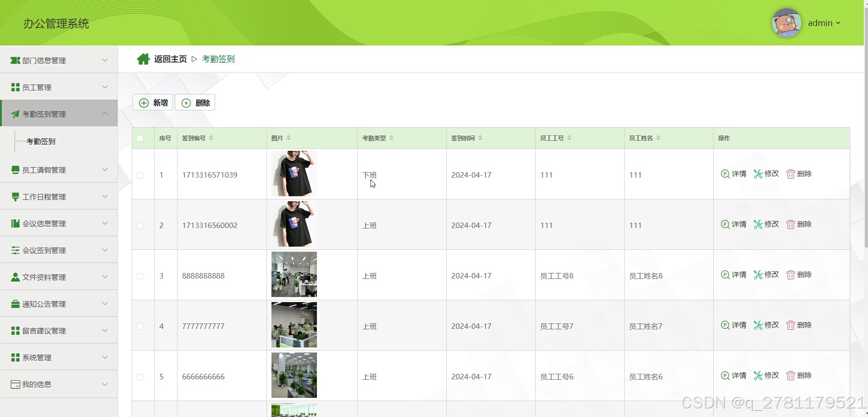Click the 工作日程管理 sidebar icon
The width and height of the screenshot is (868, 417).
pyautogui.click(x=15, y=197)
